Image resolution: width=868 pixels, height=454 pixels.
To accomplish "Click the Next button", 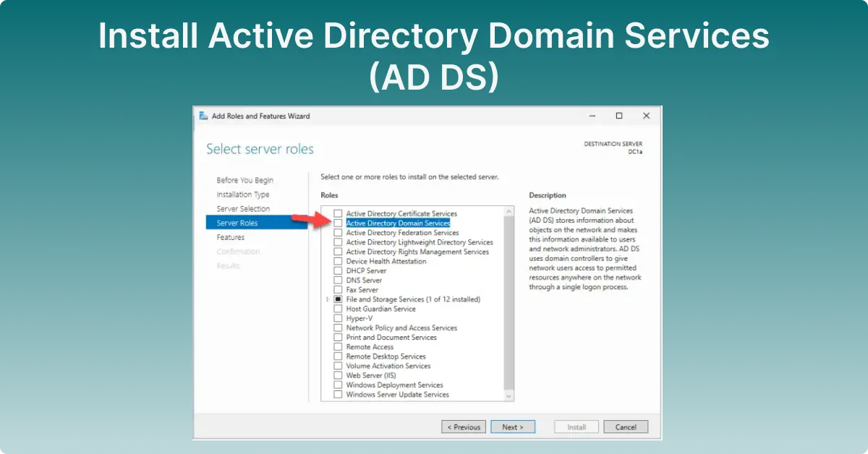I will pyautogui.click(x=513, y=427).
